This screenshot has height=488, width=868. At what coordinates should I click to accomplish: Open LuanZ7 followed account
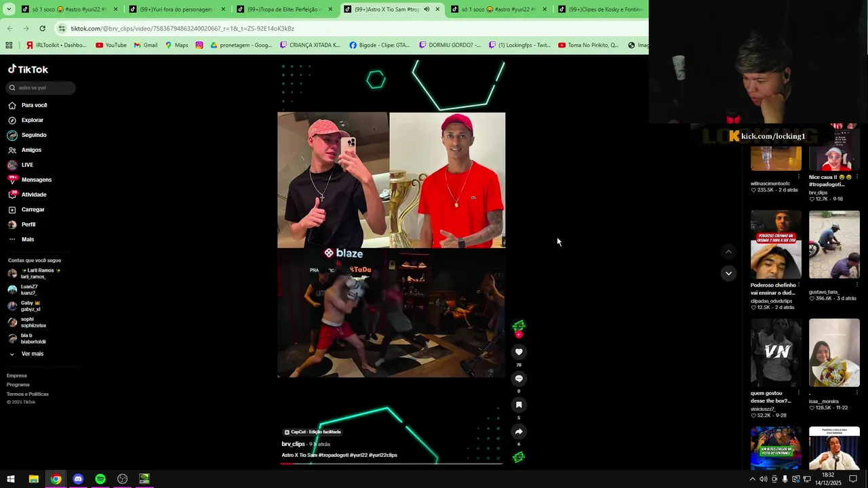point(22,289)
